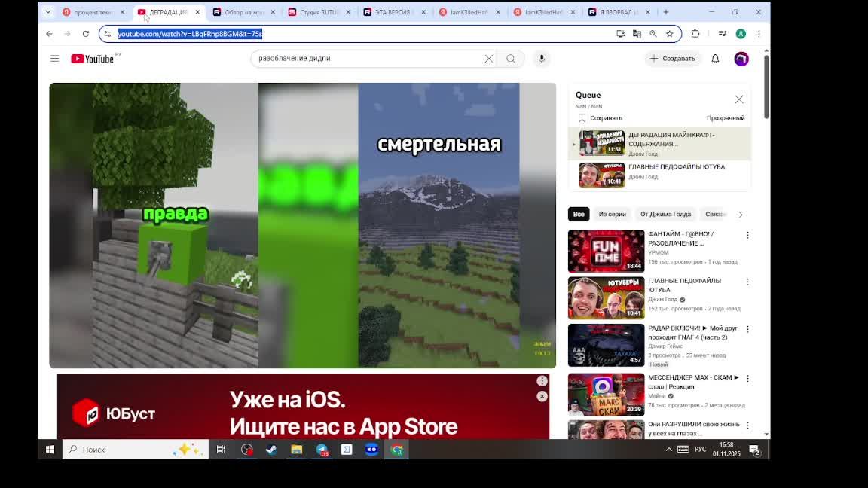Start voice search with microphone
The width and height of the screenshot is (868, 488).
pos(542,59)
